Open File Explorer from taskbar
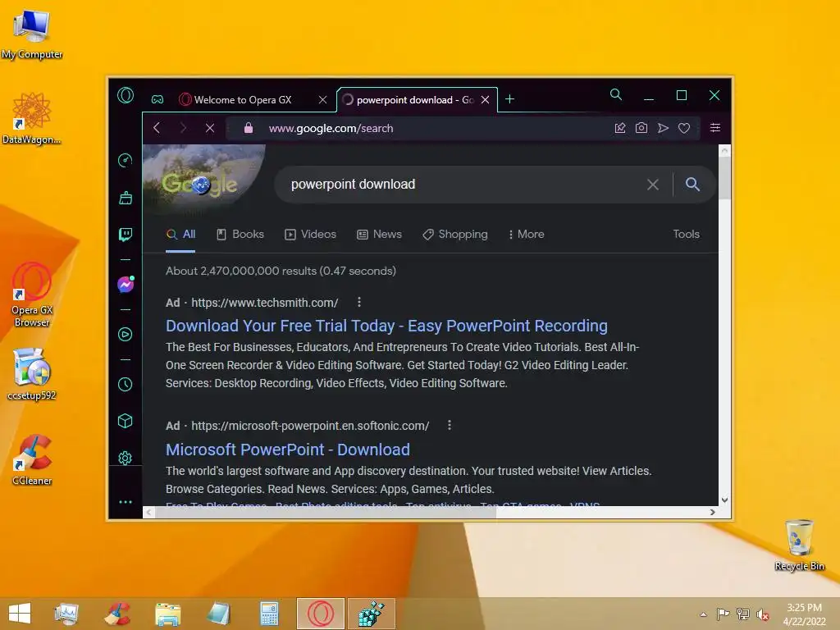This screenshot has height=630, width=840. click(x=167, y=614)
